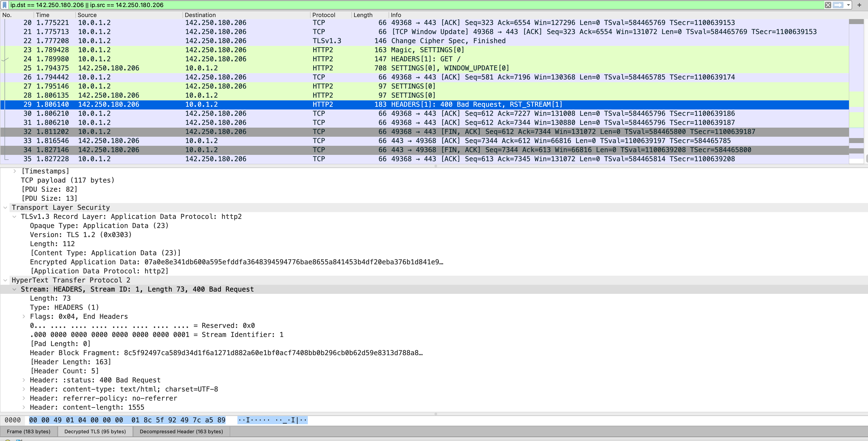Viewport: 868px width, 441px height.
Task: Select the [PDU Size: 82] line
Action: [49, 189]
